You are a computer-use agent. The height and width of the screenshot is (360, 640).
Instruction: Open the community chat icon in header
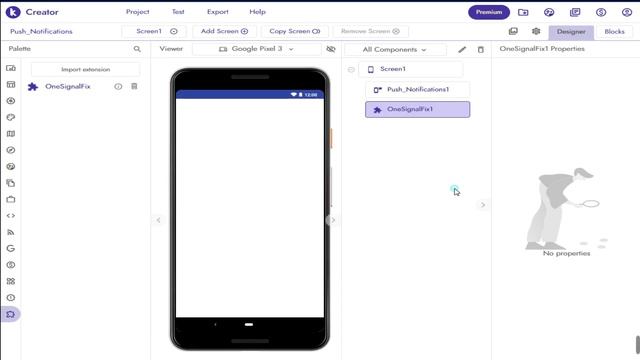(x=549, y=12)
